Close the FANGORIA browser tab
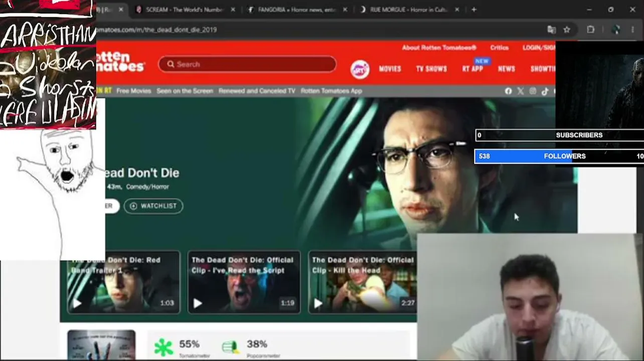This screenshot has height=361, width=644. click(345, 10)
